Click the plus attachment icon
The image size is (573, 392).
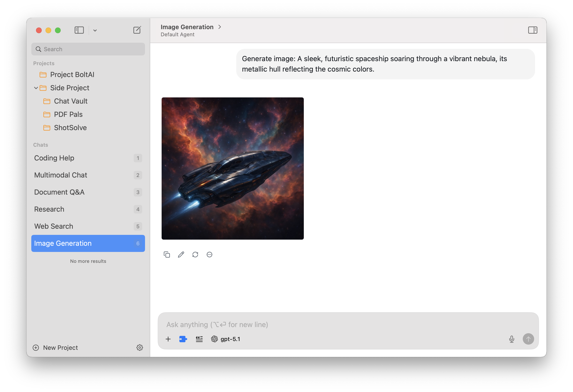[168, 339]
